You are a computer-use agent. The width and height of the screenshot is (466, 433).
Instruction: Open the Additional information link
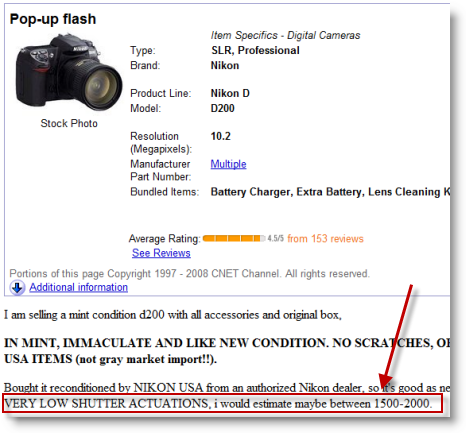[78, 287]
